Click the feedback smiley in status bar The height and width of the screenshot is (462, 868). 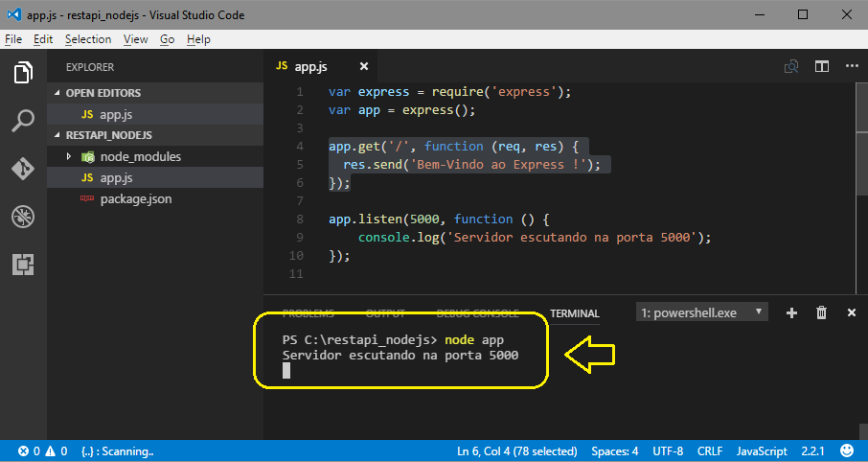[x=847, y=450]
